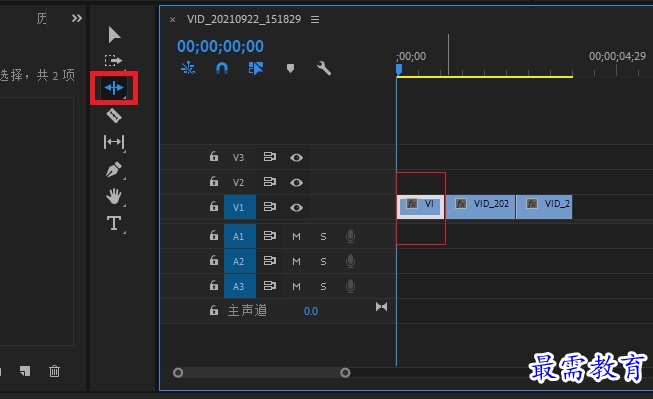Select the Ripple Edit tool
Screen dimensions: 653x399
tap(114, 87)
